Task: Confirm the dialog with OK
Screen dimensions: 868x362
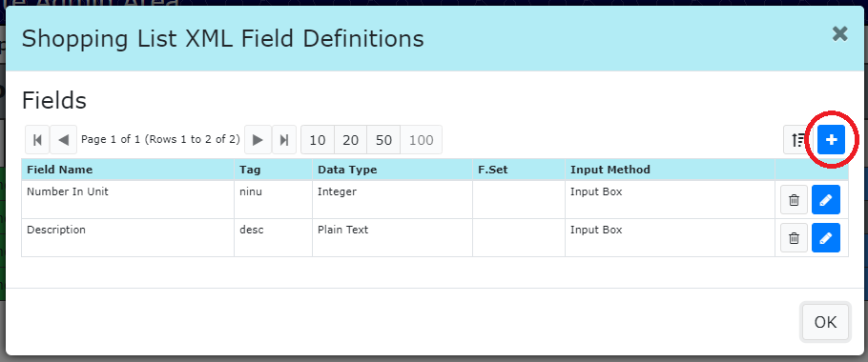Action: pyautogui.click(x=825, y=322)
